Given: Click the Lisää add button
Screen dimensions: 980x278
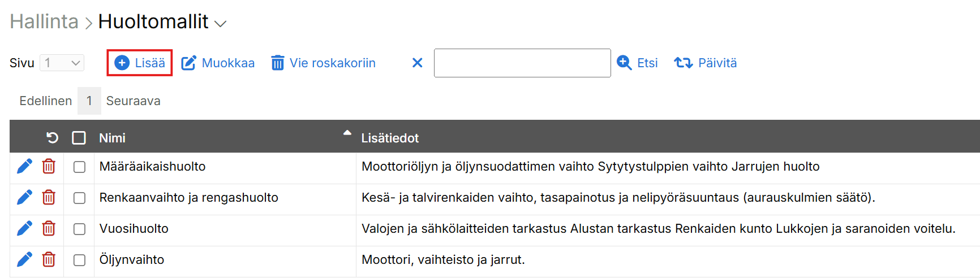Looking at the screenshot, I should [140, 63].
